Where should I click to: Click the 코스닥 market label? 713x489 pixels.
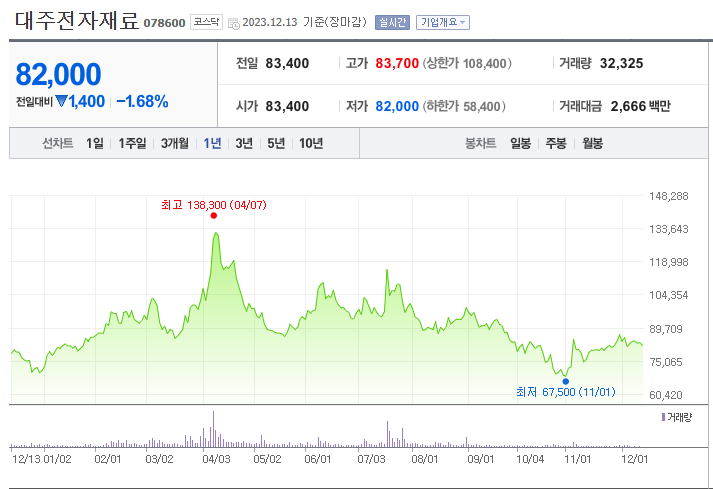(x=206, y=22)
